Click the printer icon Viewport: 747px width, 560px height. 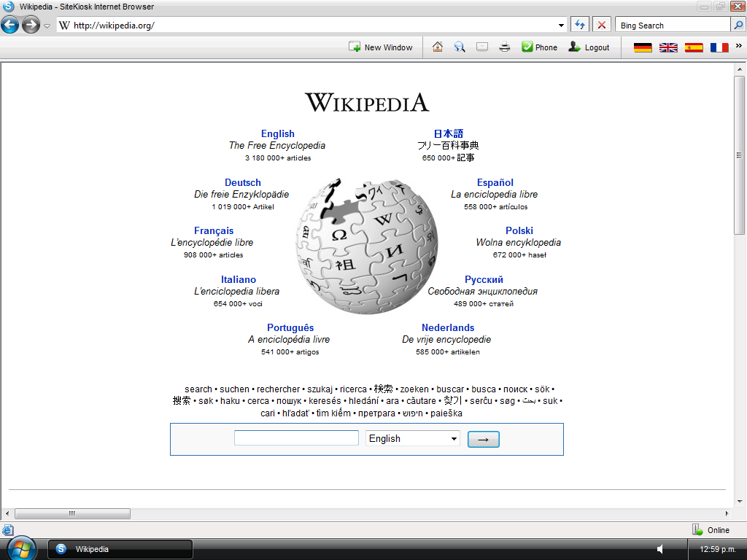coord(504,47)
